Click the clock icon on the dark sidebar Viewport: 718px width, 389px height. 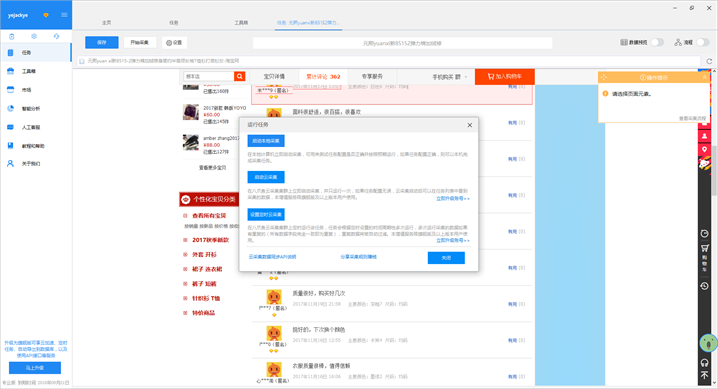pyautogui.click(x=704, y=233)
